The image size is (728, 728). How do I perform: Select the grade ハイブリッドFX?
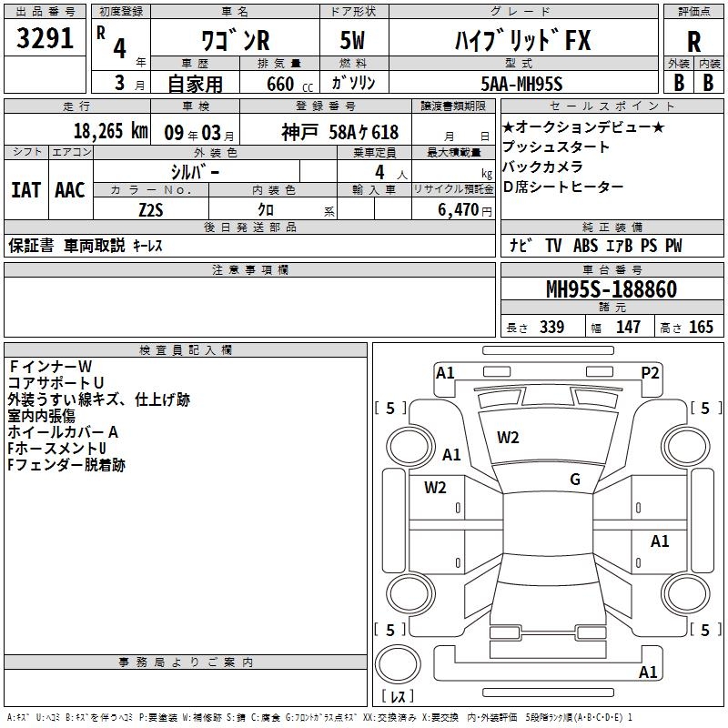point(521,41)
